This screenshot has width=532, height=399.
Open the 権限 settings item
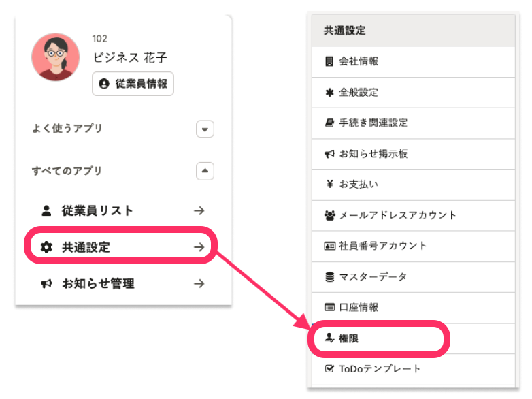[x=348, y=338]
